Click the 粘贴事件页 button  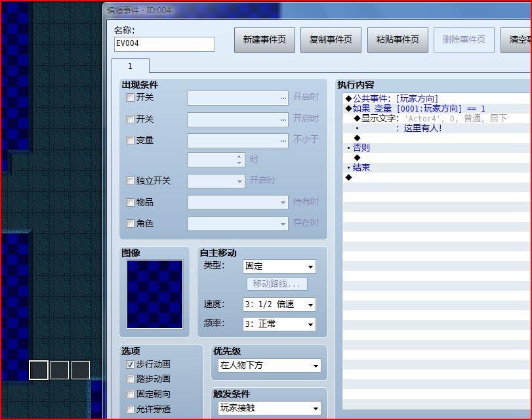point(398,40)
